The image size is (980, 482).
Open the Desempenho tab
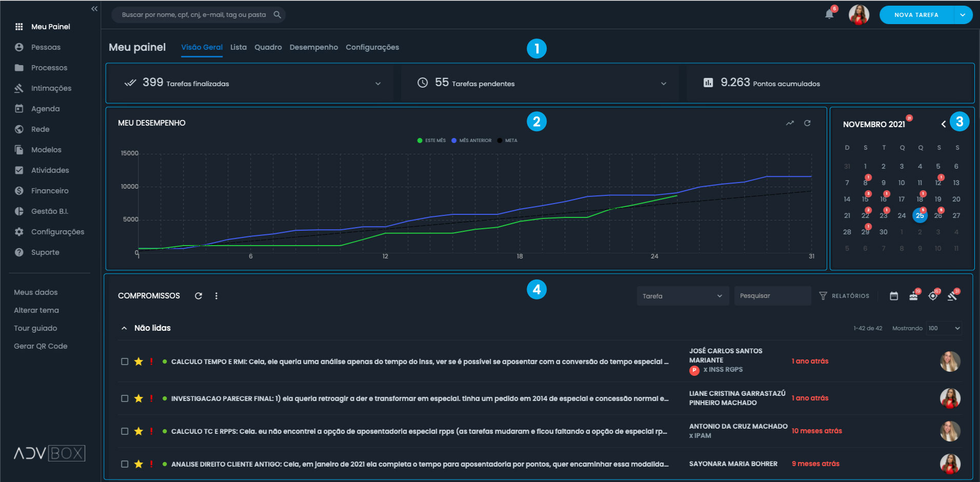(x=313, y=47)
